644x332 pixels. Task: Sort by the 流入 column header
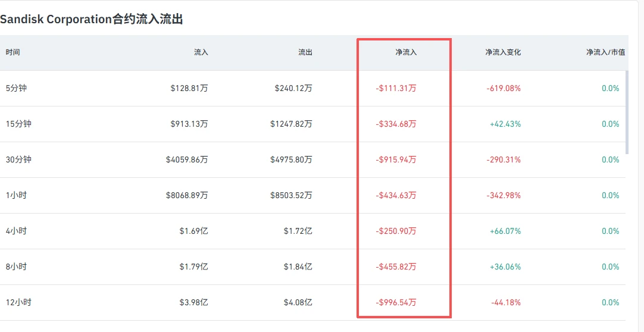tap(201, 52)
